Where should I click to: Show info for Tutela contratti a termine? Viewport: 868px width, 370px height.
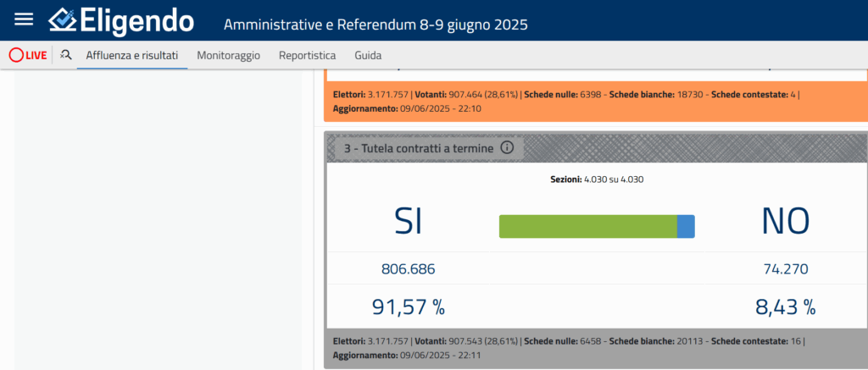coord(507,147)
